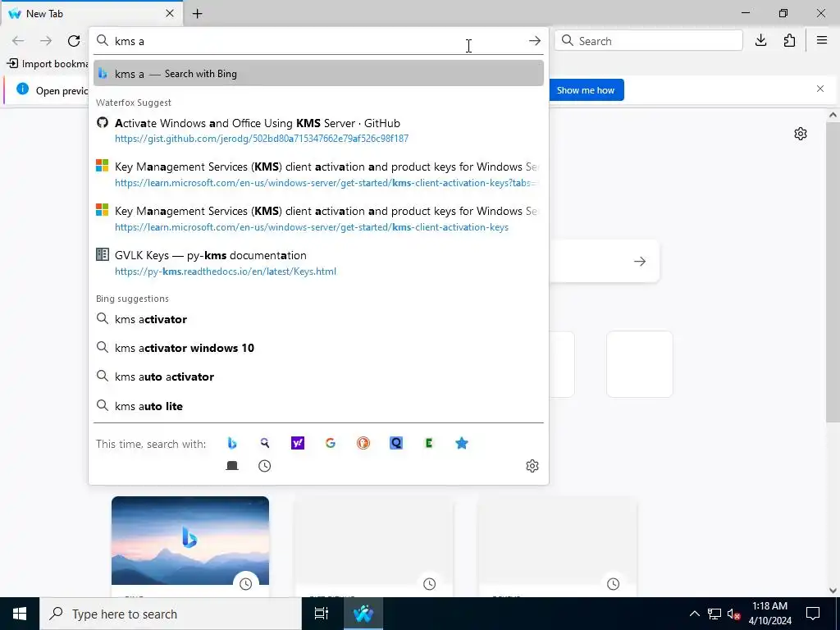Click page search arrow on new tab

pyautogui.click(x=640, y=262)
